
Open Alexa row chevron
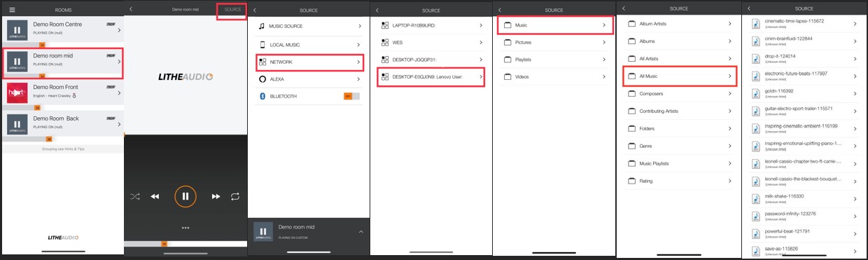359,79
